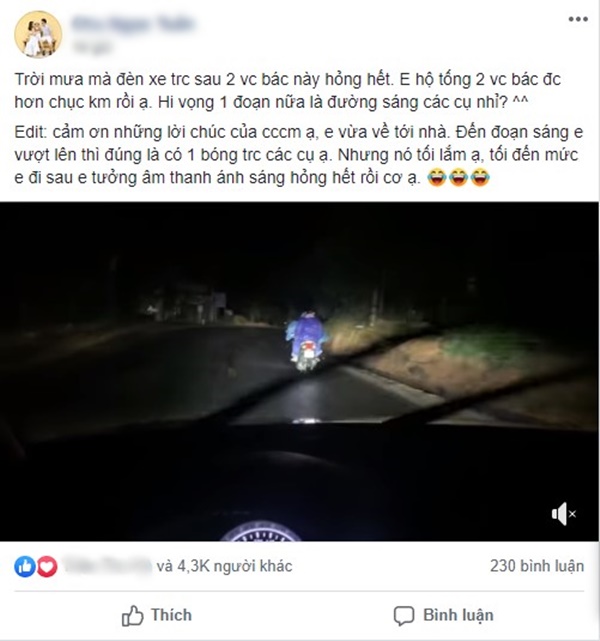Open the blurred reactor name beside the reactions
The height and width of the screenshot is (641, 600).
pos(108,566)
